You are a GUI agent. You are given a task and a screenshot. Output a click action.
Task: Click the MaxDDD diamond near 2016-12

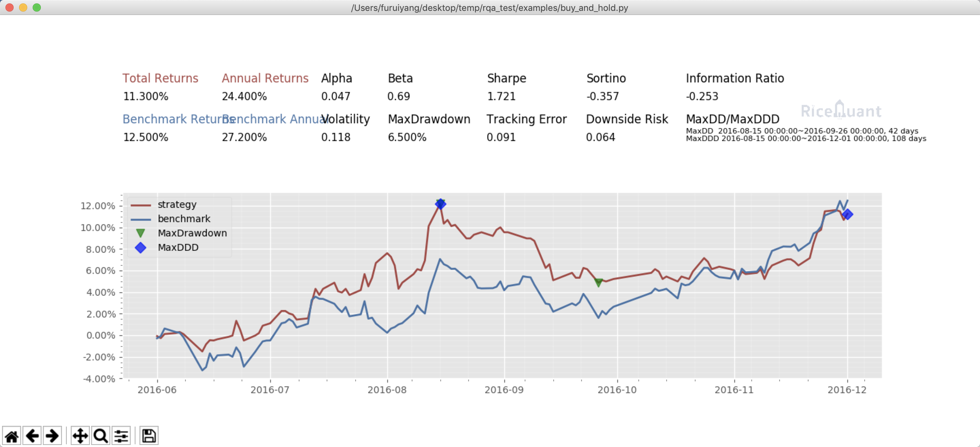(x=847, y=215)
